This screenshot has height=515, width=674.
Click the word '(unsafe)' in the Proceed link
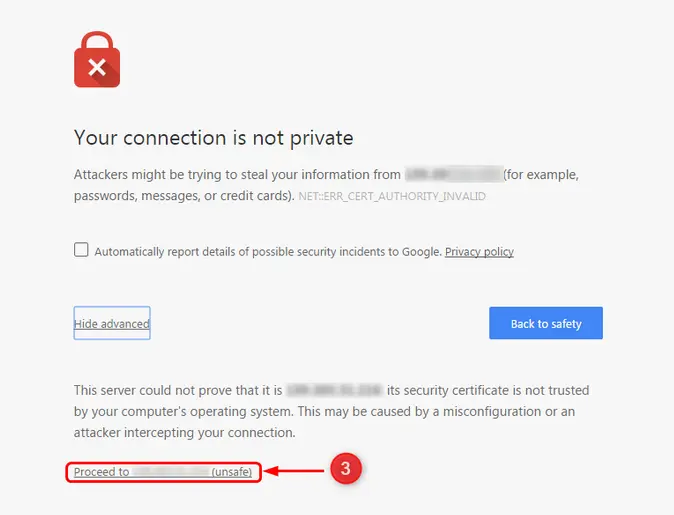231,471
